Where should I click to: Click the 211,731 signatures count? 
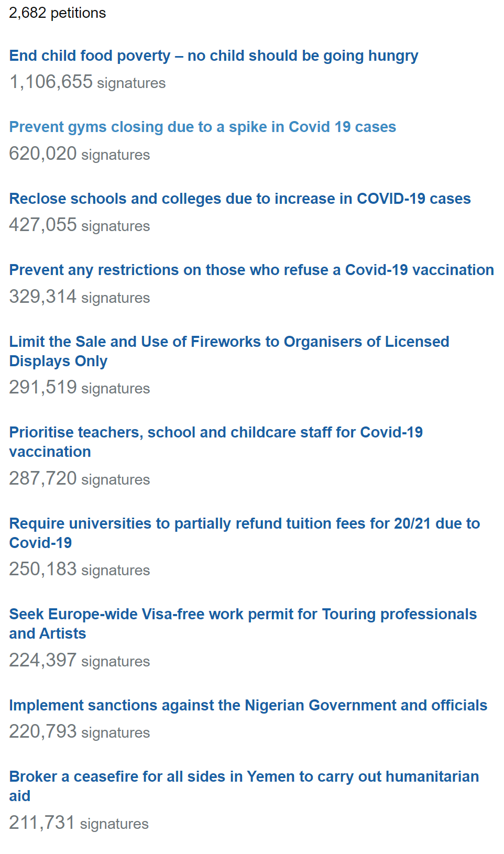(79, 824)
